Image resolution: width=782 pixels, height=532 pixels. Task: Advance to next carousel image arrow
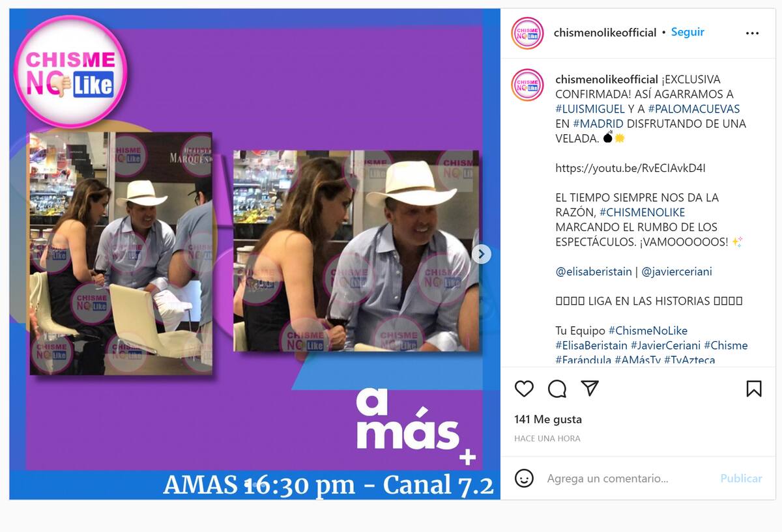tap(481, 254)
